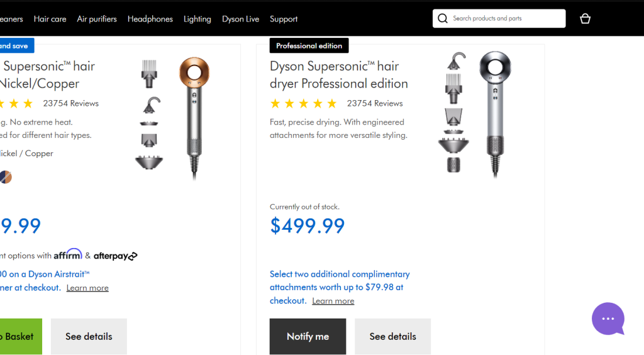Open the Headphones menu

(150, 19)
